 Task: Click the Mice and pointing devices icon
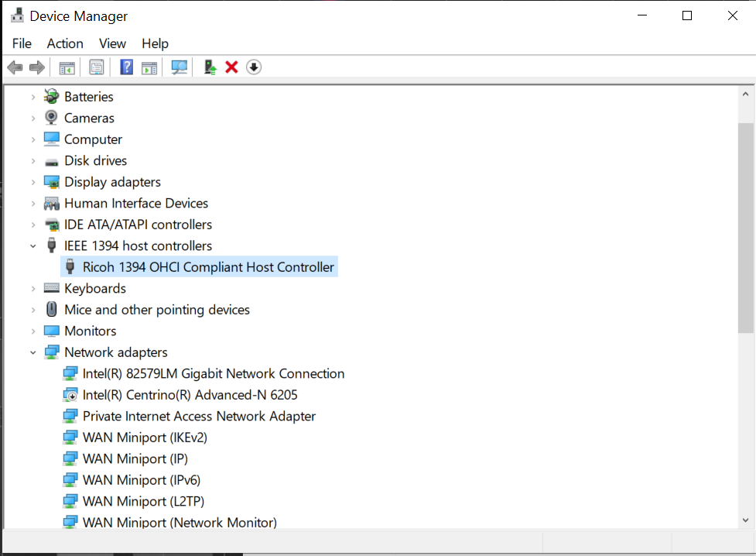51,310
